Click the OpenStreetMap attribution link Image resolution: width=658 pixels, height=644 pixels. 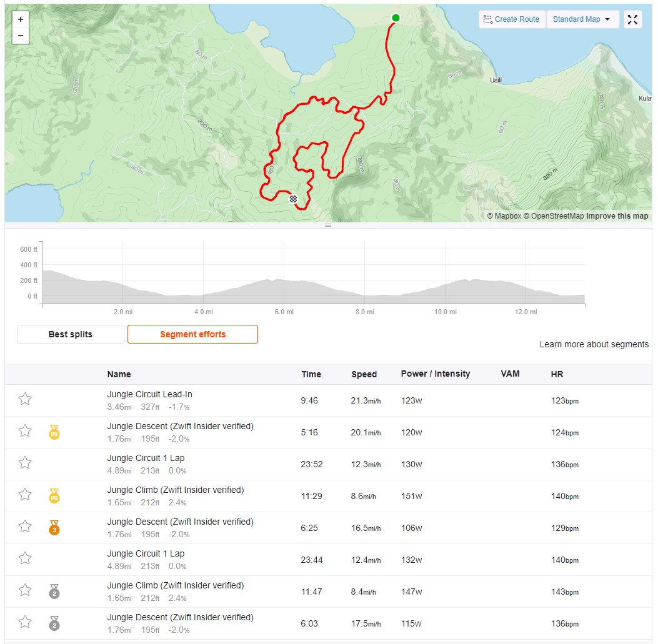coord(554,216)
